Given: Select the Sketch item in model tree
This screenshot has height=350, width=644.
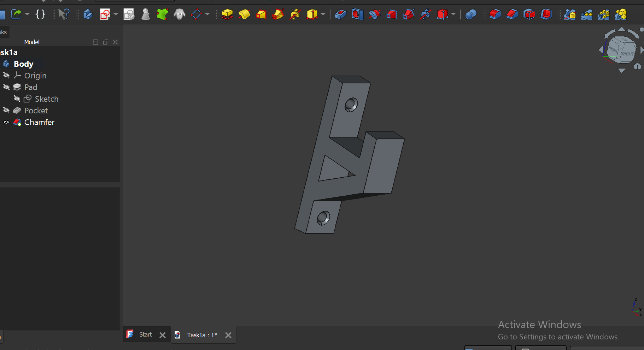Looking at the screenshot, I should 46,99.
